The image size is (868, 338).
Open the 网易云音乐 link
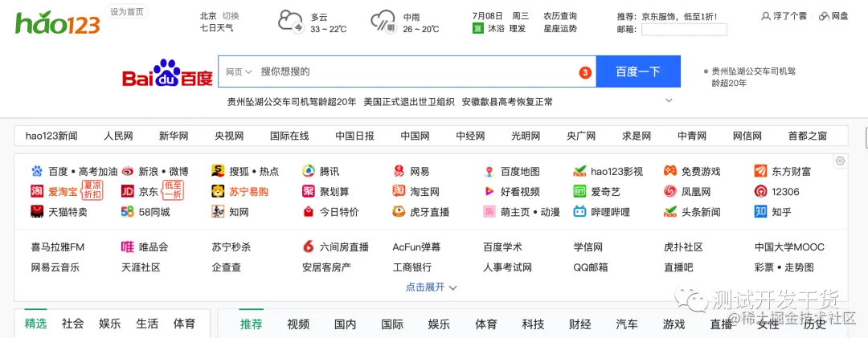[x=55, y=267]
